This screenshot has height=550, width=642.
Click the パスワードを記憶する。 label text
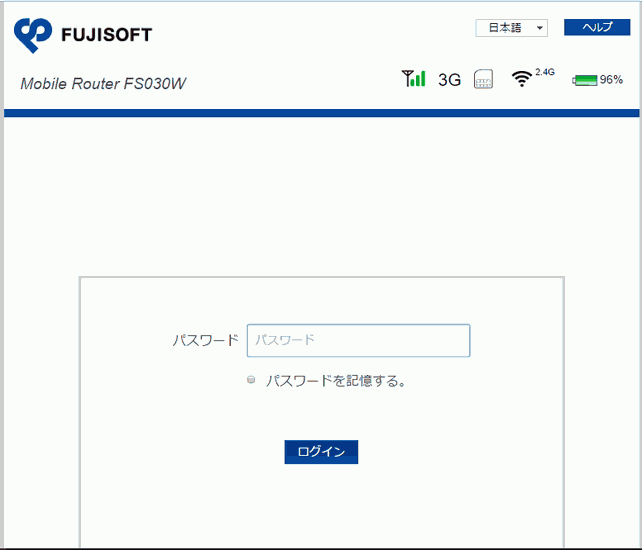tap(336, 381)
